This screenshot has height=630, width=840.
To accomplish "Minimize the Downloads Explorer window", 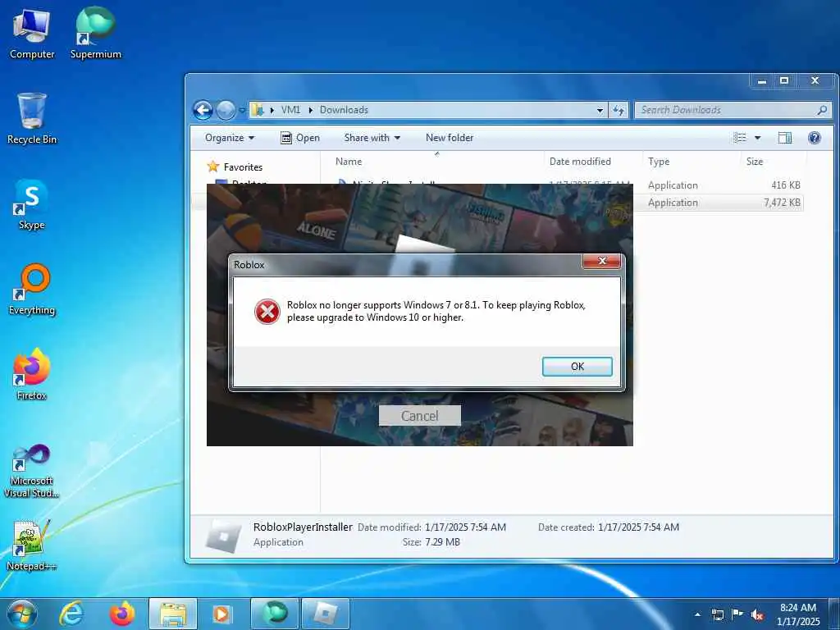I will [762, 81].
